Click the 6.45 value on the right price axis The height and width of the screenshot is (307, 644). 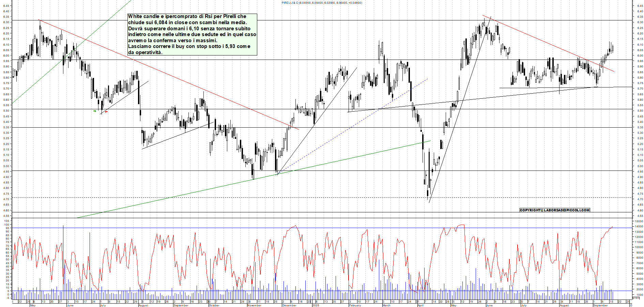[640, 5]
